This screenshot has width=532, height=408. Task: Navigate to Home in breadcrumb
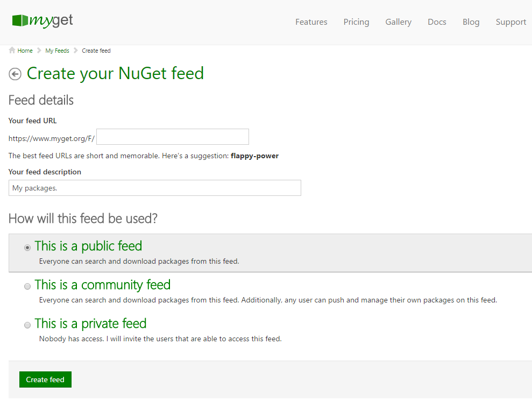pos(25,51)
